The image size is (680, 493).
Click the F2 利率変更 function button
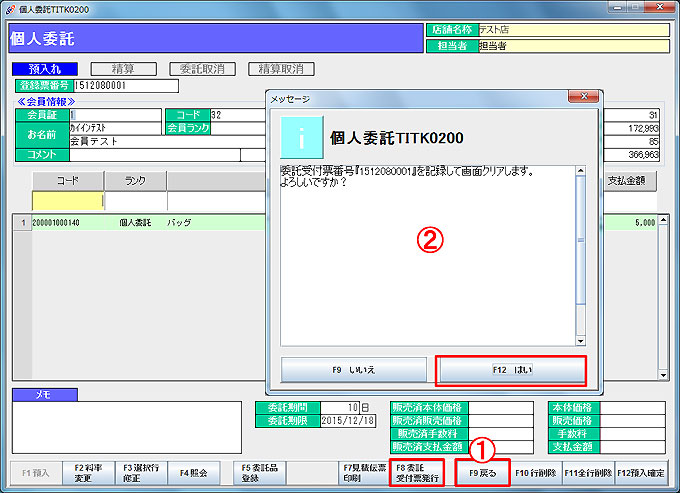click(x=88, y=473)
